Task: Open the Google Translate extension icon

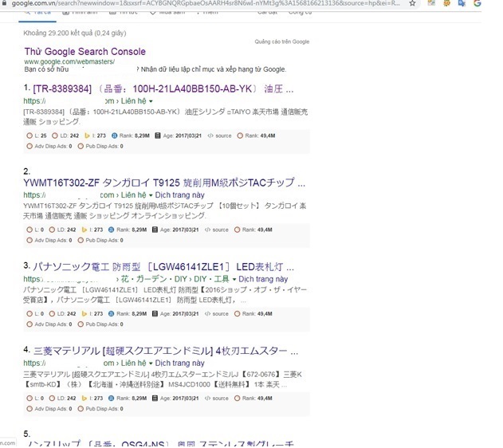Action: point(462,3)
